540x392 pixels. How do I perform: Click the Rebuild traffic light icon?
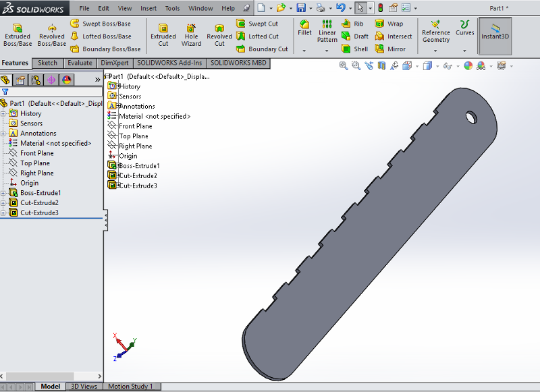click(381, 7)
